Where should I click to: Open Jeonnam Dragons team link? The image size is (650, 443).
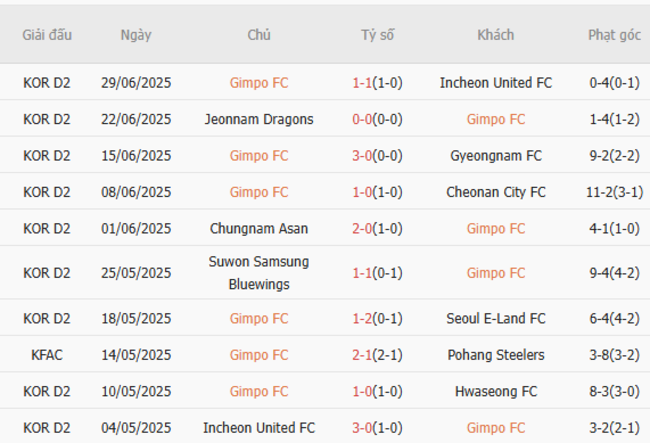coord(259,119)
